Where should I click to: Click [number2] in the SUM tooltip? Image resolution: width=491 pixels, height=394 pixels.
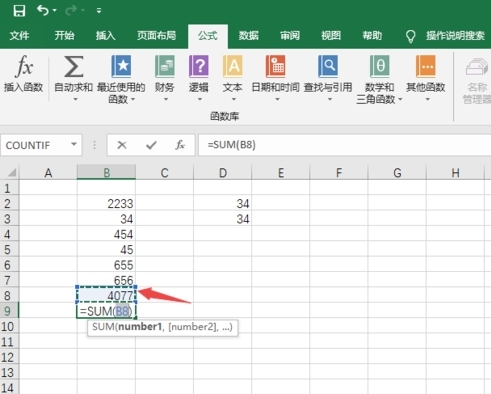point(192,327)
